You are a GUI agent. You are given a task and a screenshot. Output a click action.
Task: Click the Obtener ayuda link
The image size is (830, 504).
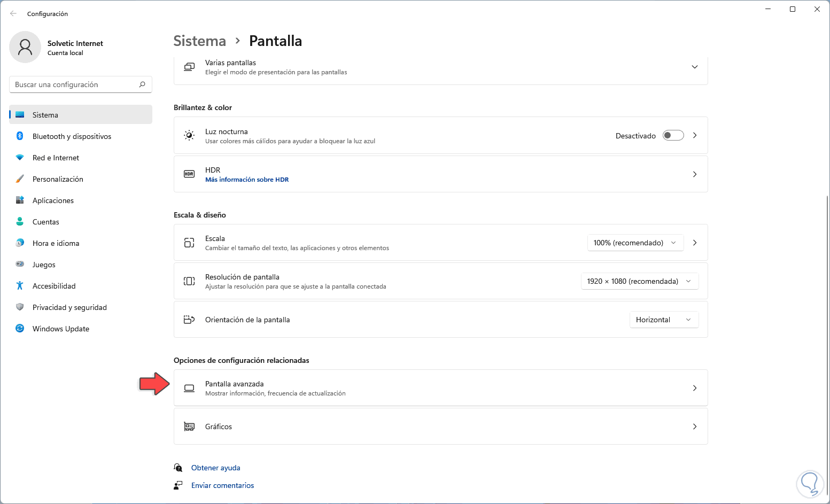(215, 468)
